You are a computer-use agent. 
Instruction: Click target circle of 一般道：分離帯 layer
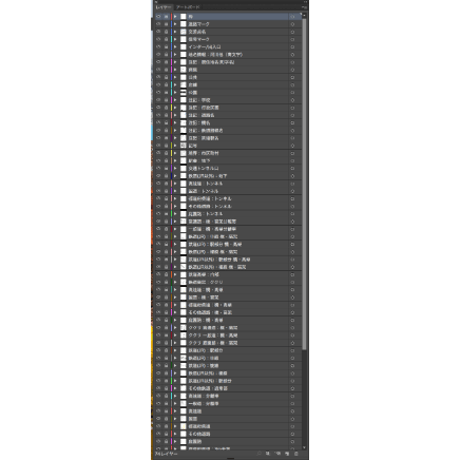[292, 404]
